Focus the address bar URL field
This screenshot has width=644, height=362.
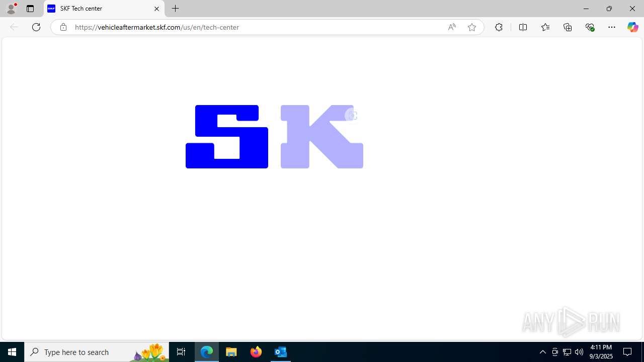pyautogui.click(x=257, y=27)
